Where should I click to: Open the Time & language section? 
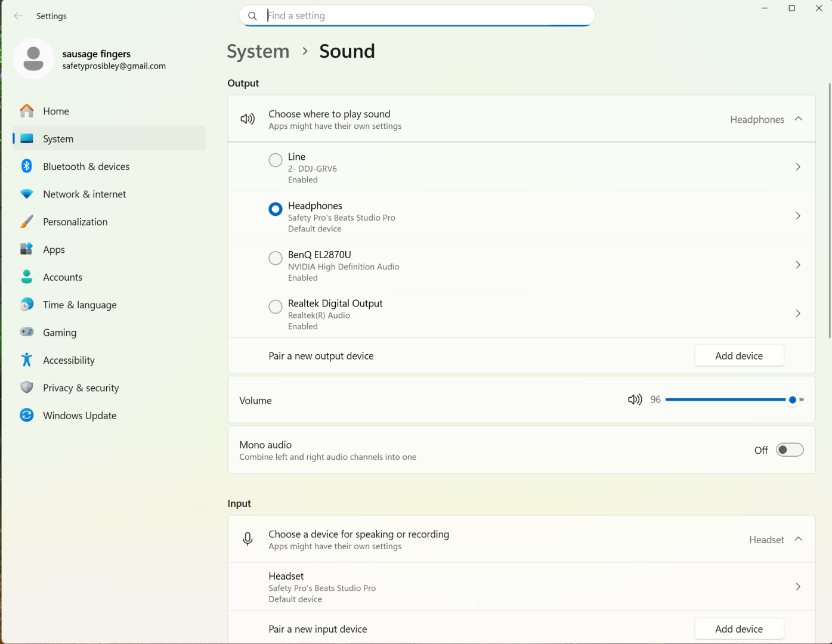click(79, 305)
